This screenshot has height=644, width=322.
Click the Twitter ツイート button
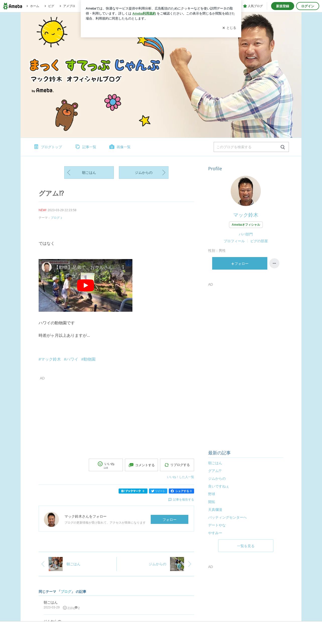[158, 491]
